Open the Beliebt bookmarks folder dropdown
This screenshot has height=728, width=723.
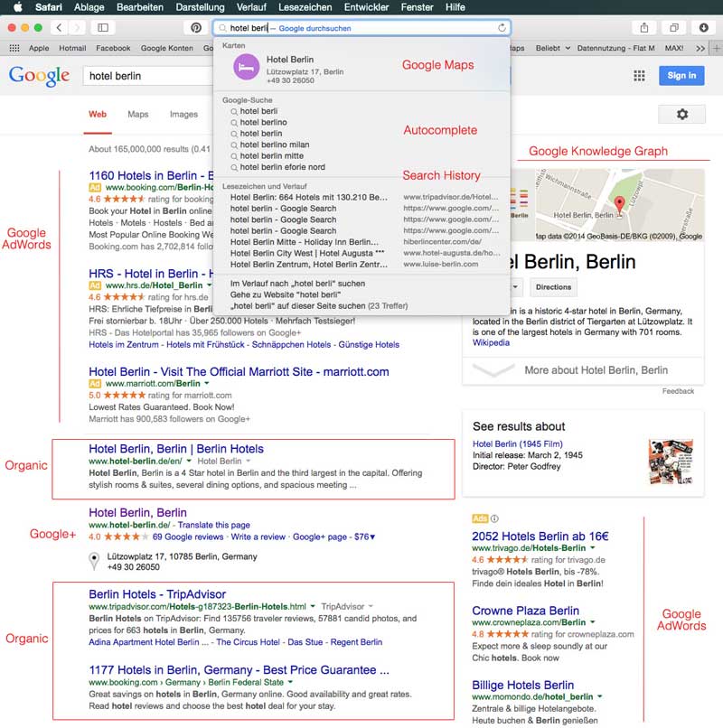(552, 48)
